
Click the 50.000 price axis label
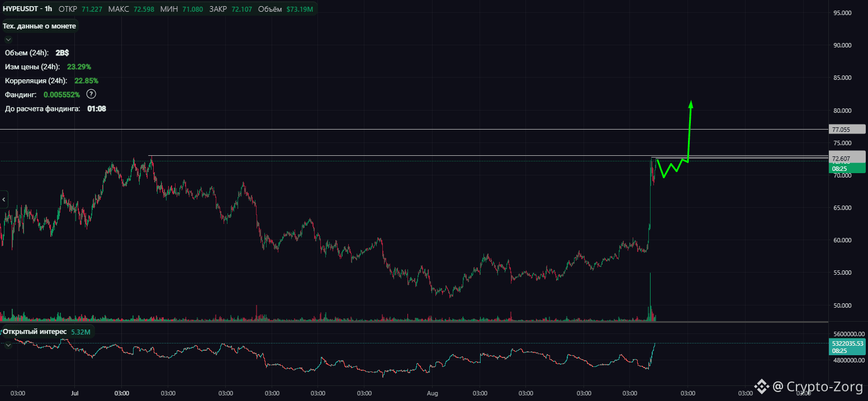(x=842, y=305)
